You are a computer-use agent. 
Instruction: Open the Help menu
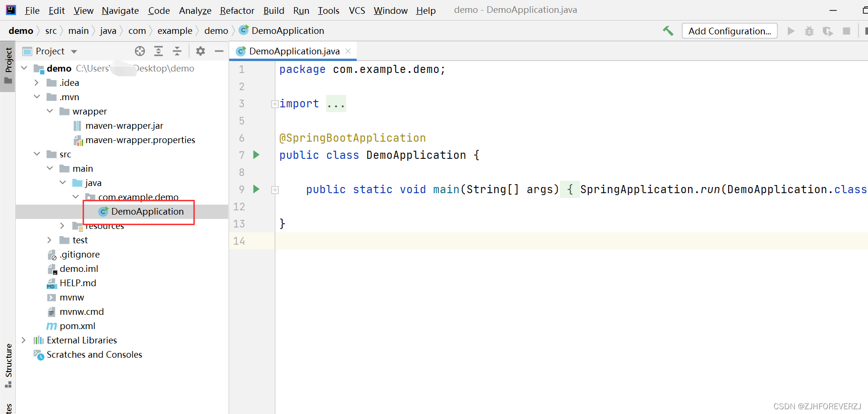(426, 10)
